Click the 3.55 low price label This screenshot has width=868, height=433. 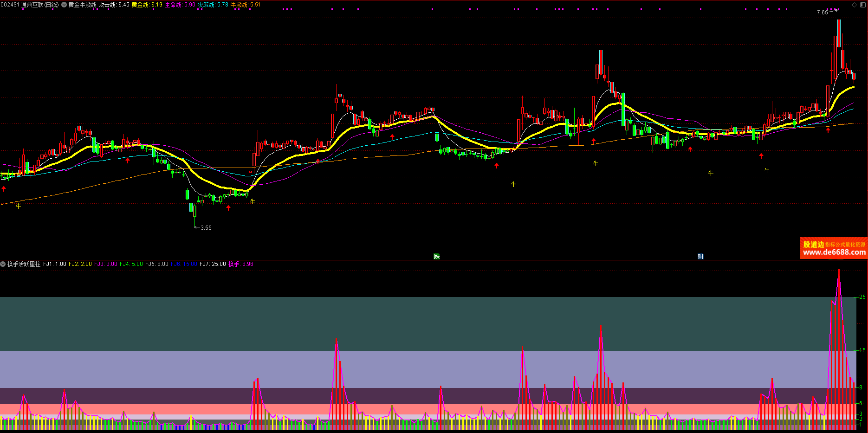coord(206,228)
